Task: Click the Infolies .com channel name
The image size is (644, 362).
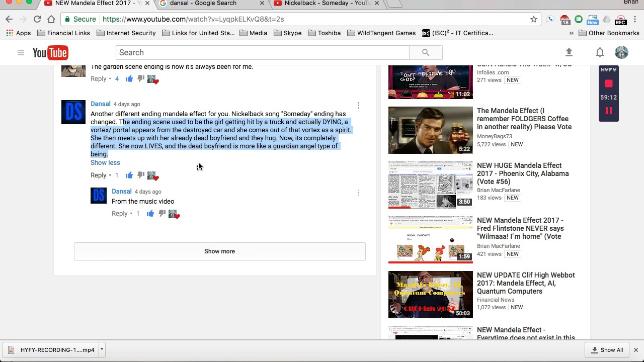Action: 493,72
